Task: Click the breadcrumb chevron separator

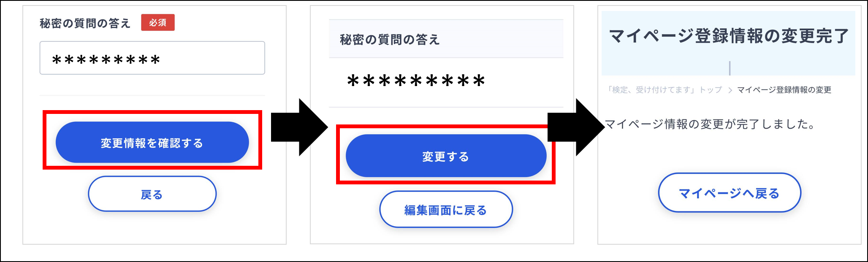Action: 730,90
